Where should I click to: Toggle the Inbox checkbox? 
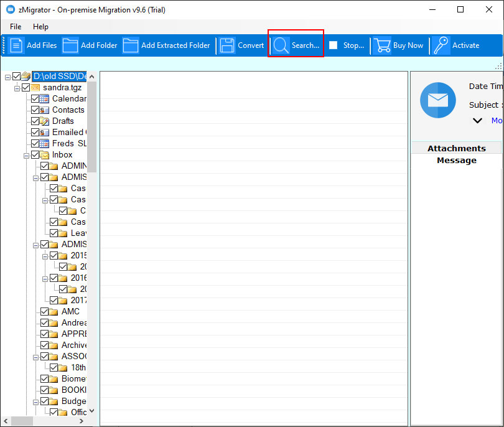(35, 154)
